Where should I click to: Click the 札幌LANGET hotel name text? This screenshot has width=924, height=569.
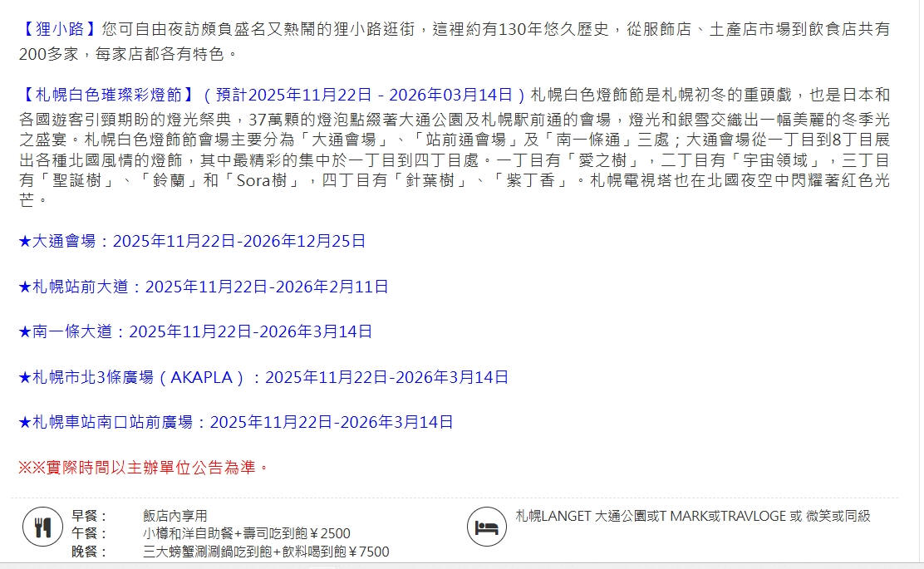coord(692,516)
